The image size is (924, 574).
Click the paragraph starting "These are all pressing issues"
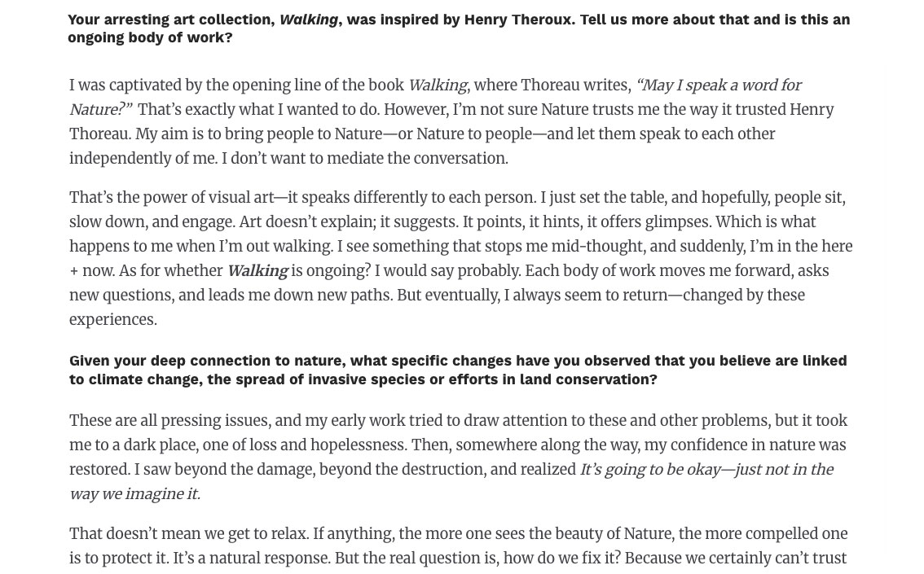tap(458, 457)
